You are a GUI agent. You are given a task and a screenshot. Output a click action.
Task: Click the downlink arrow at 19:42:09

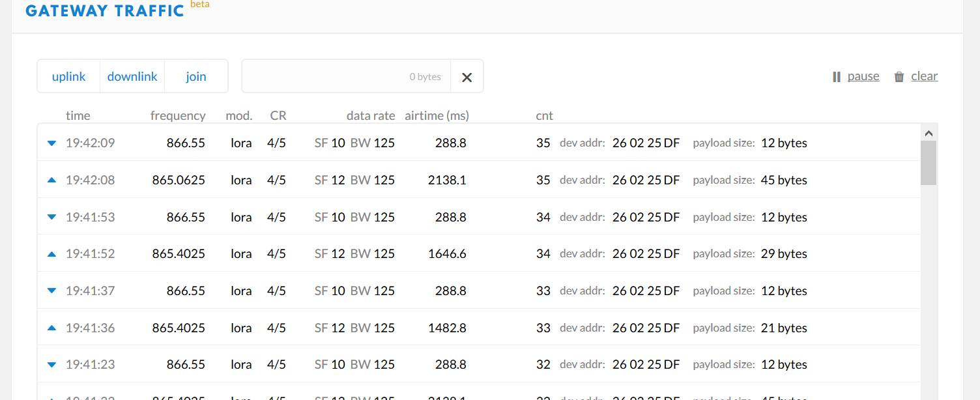(x=52, y=143)
